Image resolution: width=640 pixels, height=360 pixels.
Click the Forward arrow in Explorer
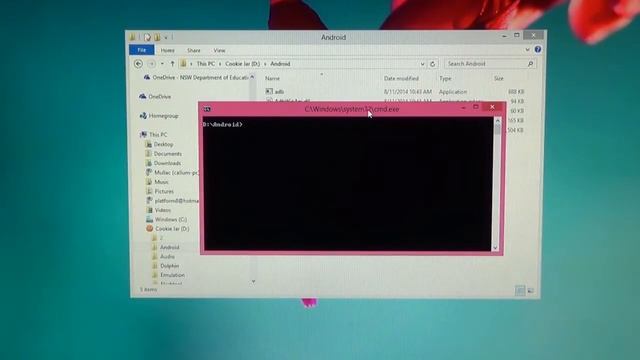[151, 64]
